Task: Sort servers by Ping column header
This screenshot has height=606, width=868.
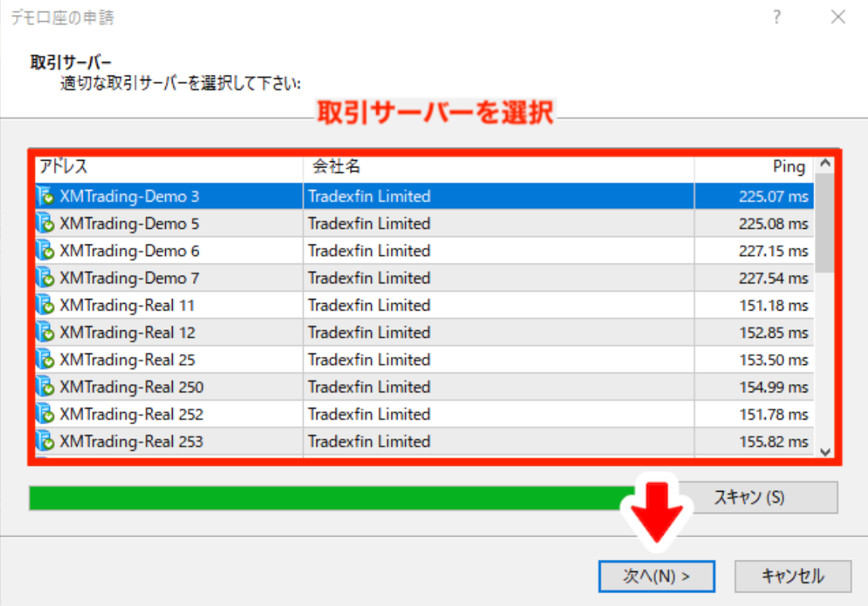Action: pos(754,167)
